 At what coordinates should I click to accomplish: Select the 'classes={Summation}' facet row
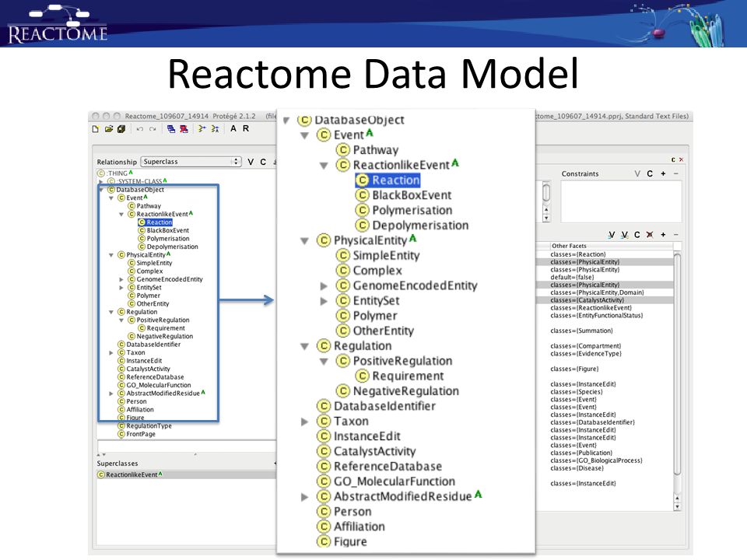581,331
